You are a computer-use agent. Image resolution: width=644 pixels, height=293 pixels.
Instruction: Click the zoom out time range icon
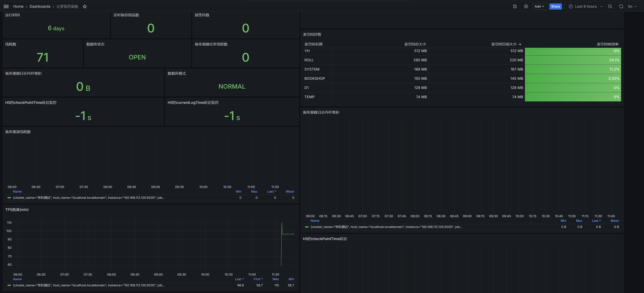pyautogui.click(x=610, y=6)
